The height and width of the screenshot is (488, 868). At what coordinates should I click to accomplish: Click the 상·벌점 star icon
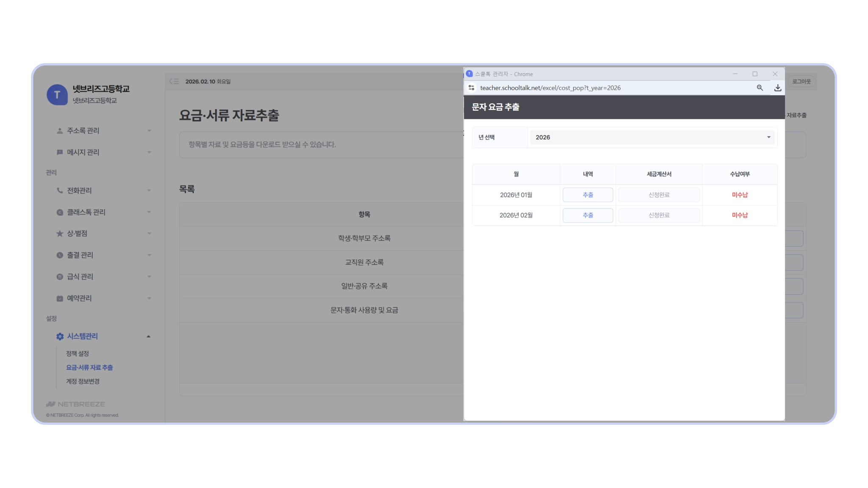pyautogui.click(x=60, y=233)
